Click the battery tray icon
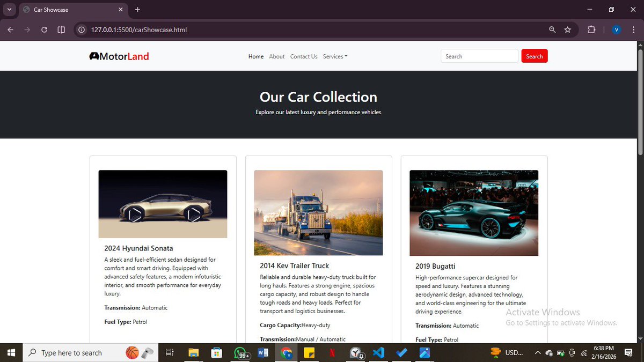The height and width of the screenshot is (362, 644). [561, 353]
